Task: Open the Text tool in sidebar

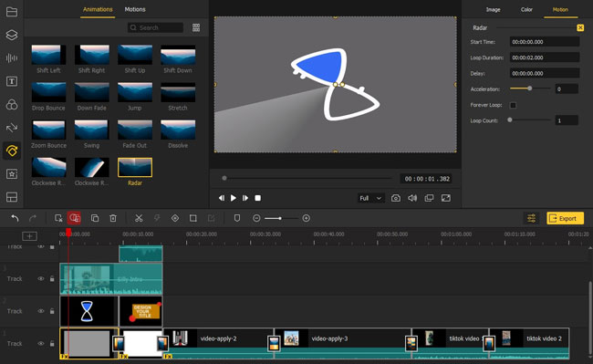Action: pyautogui.click(x=12, y=81)
